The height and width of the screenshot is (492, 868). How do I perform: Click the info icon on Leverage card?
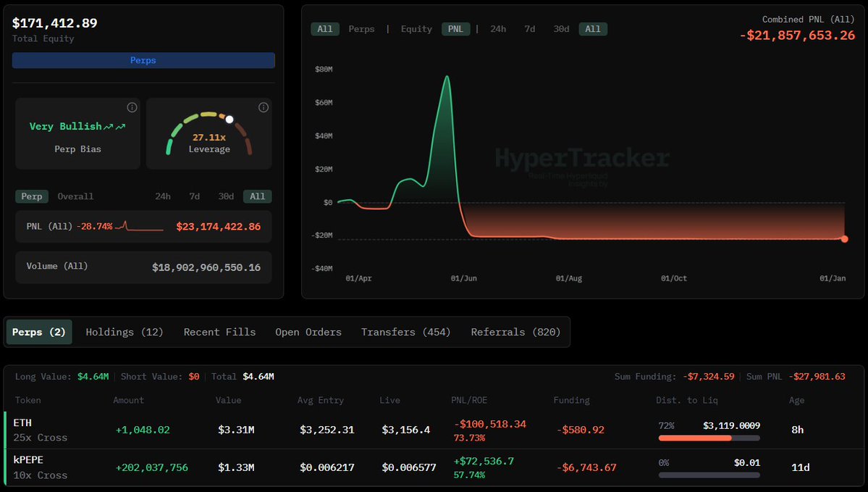[264, 107]
